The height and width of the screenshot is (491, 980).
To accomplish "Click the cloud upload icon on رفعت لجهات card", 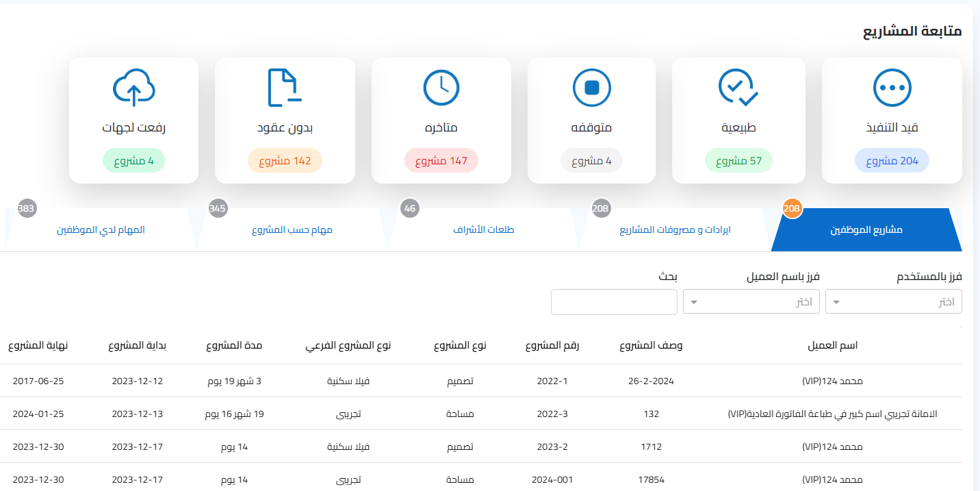I will pos(134,88).
